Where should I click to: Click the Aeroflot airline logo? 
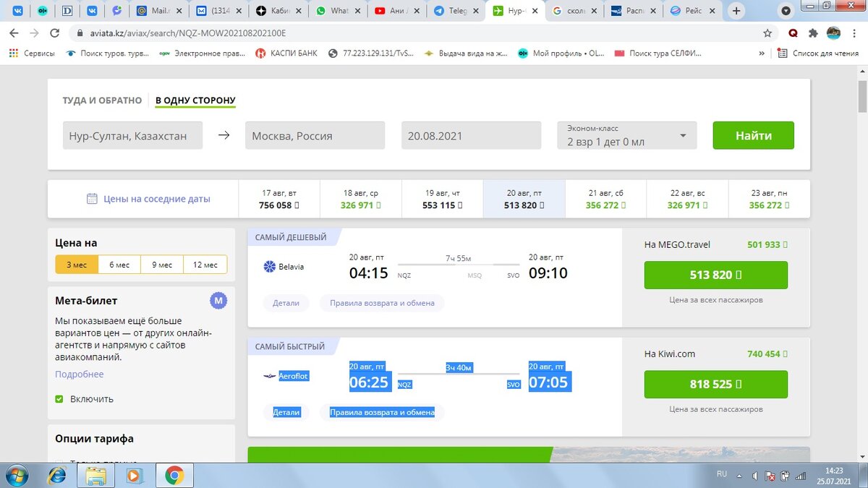coord(270,376)
